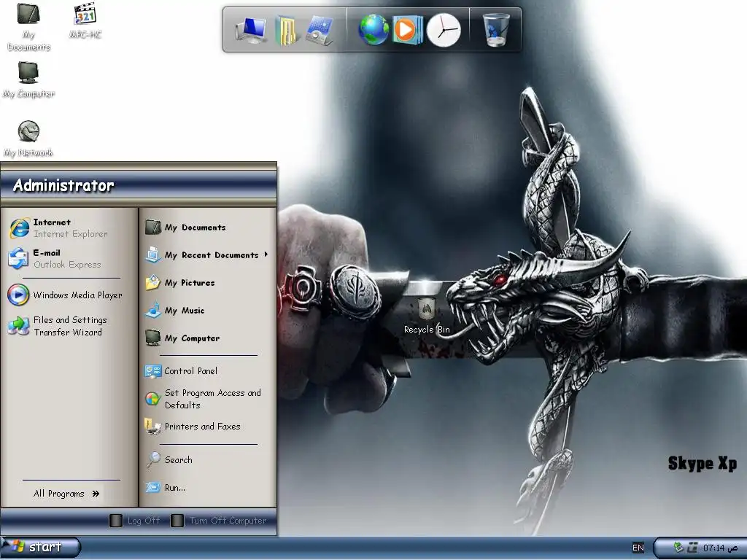Screen dimensions: 747x560
Task: Open the folder icon in top dock
Action: [286, 30]
